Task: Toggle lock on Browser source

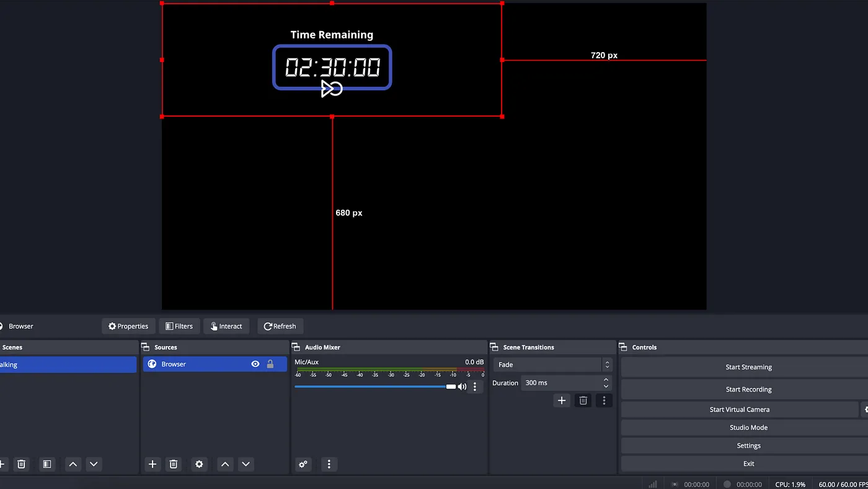Action: [x=270, y=364]
